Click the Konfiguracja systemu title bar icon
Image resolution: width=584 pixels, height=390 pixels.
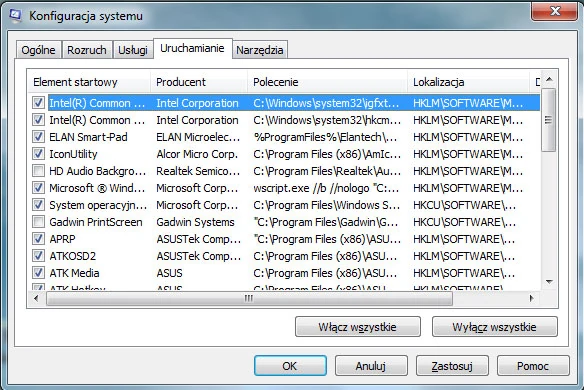pos(15,16)
